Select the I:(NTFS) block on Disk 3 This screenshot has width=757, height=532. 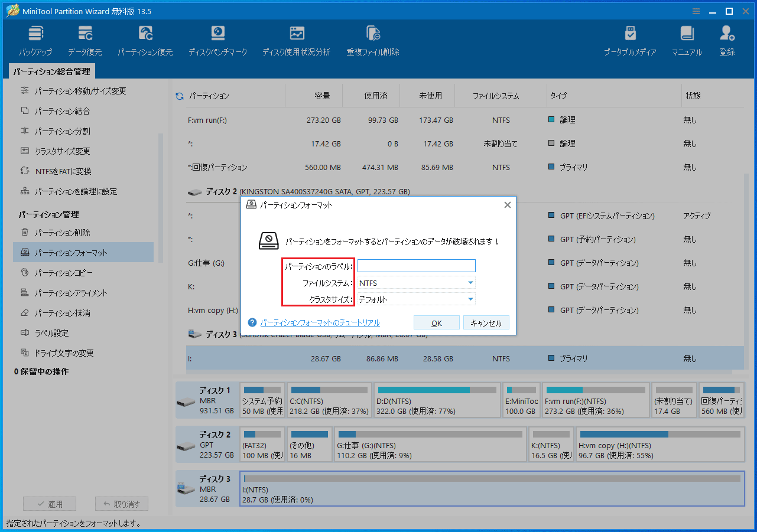(x=490, y=488)
